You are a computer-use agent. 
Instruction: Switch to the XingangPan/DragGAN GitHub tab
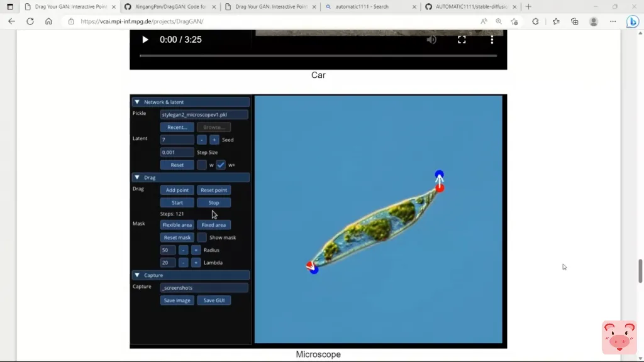[167, 7]
